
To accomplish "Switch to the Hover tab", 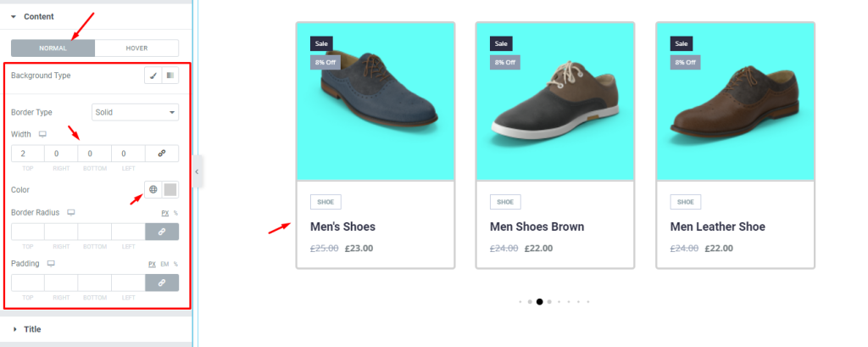I will (x=136, y=48).
